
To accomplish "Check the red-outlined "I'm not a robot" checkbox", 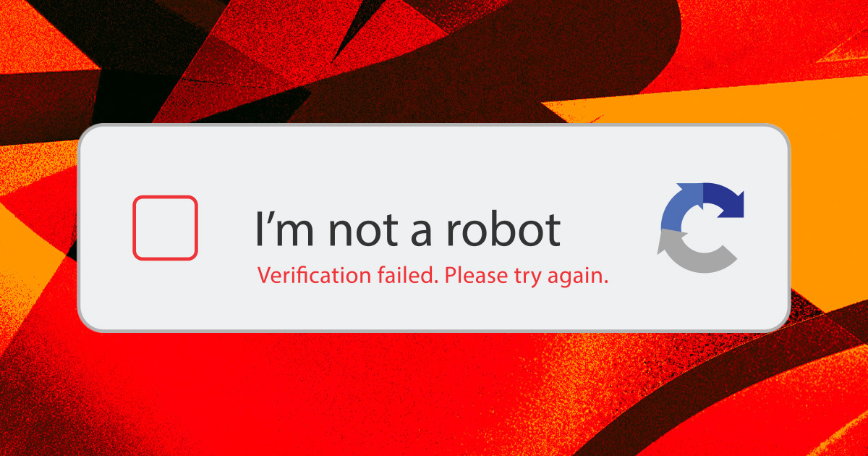I will tap(165, 227).
